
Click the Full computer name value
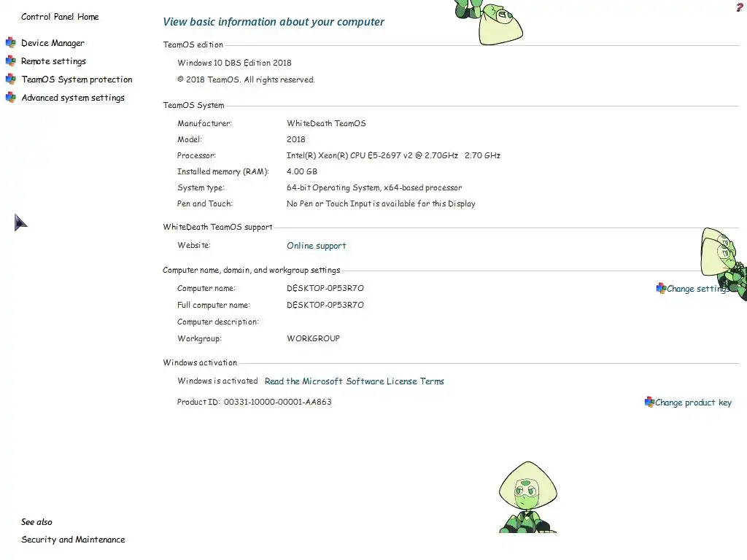click(x=325, y=305)
